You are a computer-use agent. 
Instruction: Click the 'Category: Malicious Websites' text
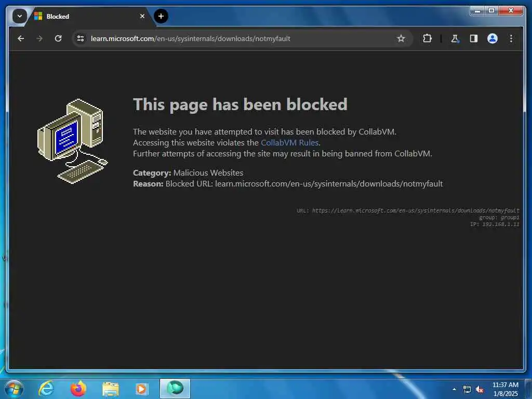pyautogui.click(x=188, y=172)
